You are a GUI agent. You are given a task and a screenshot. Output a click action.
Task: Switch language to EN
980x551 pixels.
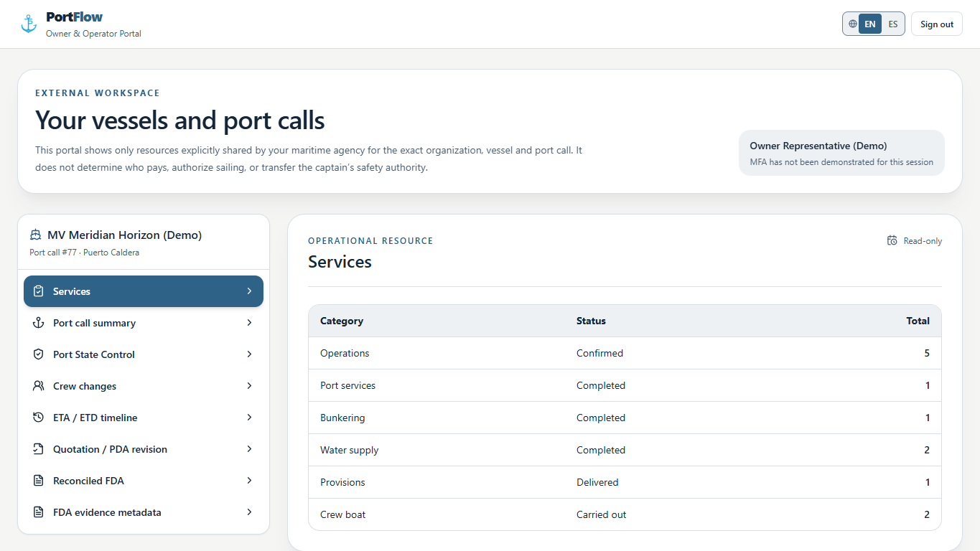pos(870,24)
